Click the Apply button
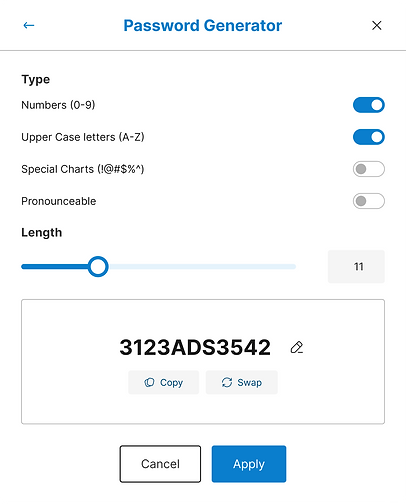406x504 pixels. coord(249,464)
